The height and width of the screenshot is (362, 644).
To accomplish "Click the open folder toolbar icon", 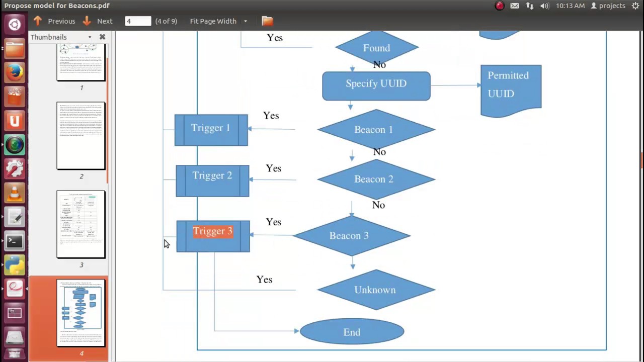I will pyautogui.click(x=267, y=21).
